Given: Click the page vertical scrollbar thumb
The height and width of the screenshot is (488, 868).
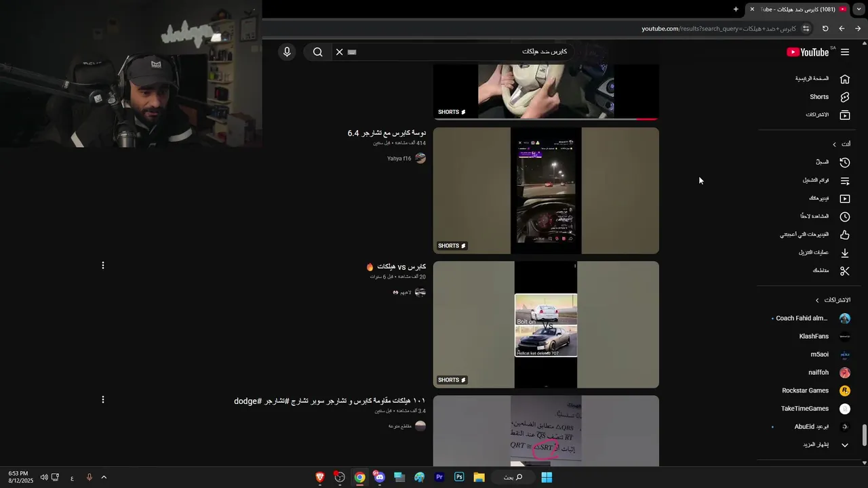Looking at the screenshot, I should (864, 435).
